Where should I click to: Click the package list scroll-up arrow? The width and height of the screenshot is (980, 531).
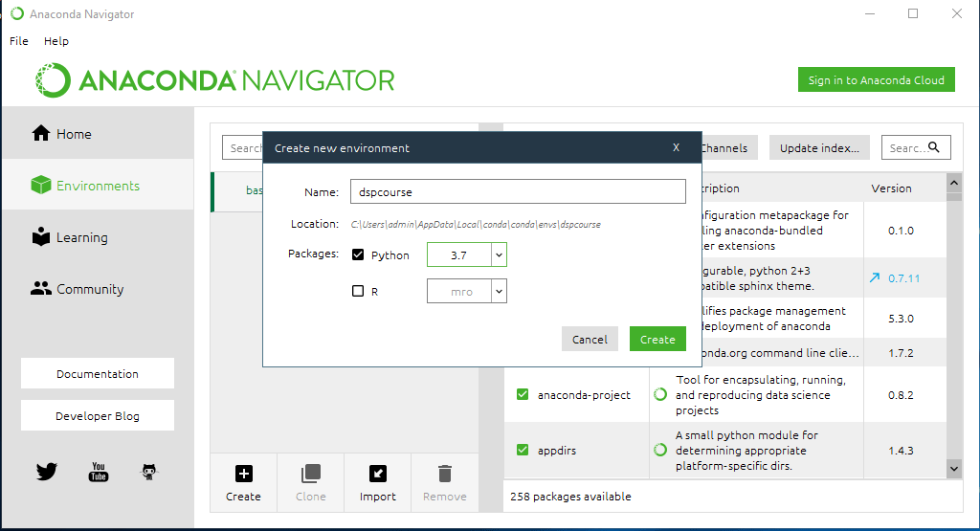click(954, 183)
